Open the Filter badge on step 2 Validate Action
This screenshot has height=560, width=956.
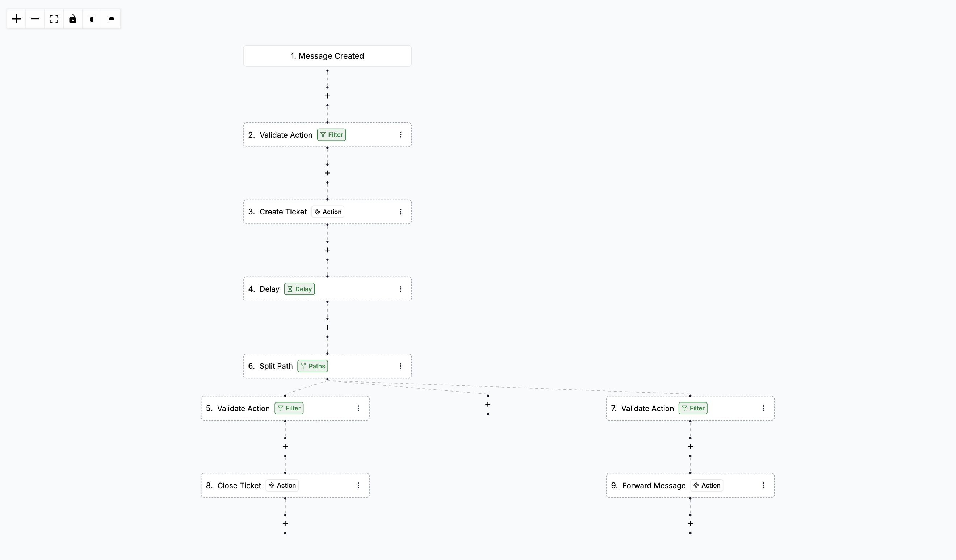331,135
